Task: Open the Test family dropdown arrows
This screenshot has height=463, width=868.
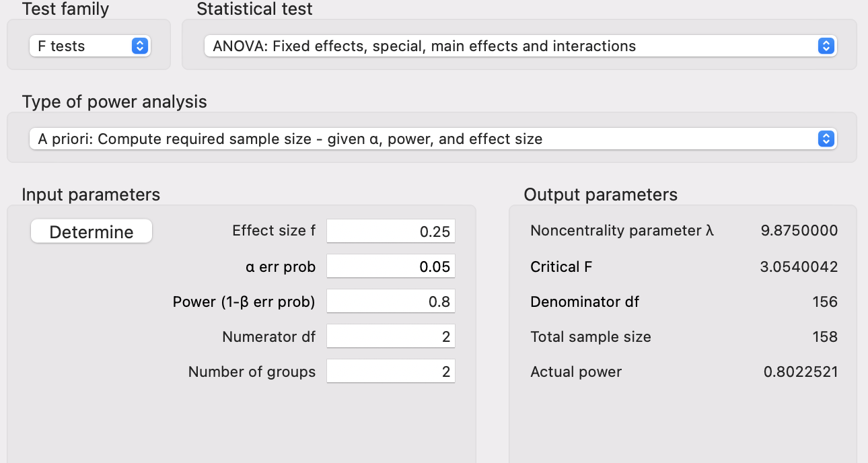Action: 140,46
